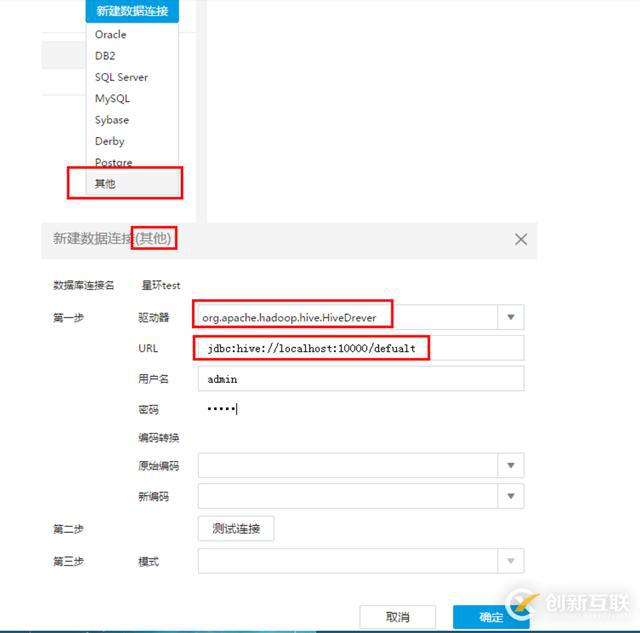The image size is (640, 633).
Task: Click the 取消 button
Action: [x=398, y=617]
